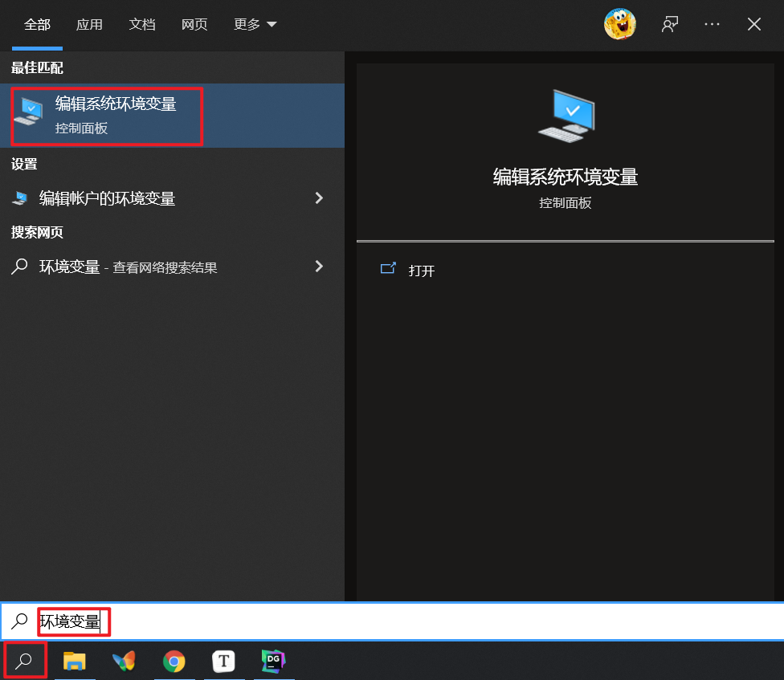Click magnifier icon beside 环境变量 web result
The width and height of the screenshot is (784, 680).
click(x=19, y=267)
